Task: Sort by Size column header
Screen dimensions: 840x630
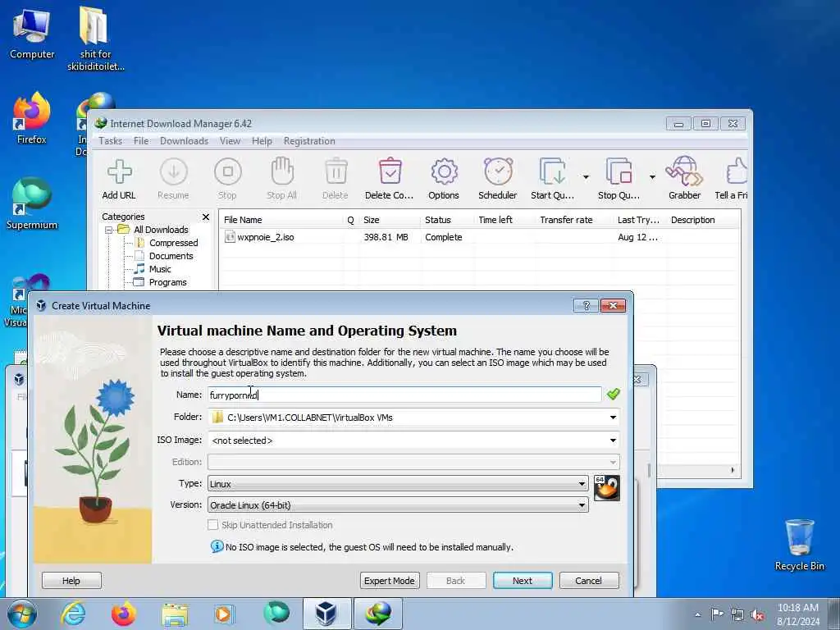Action: pyautogui.click(x=390, y=220)
